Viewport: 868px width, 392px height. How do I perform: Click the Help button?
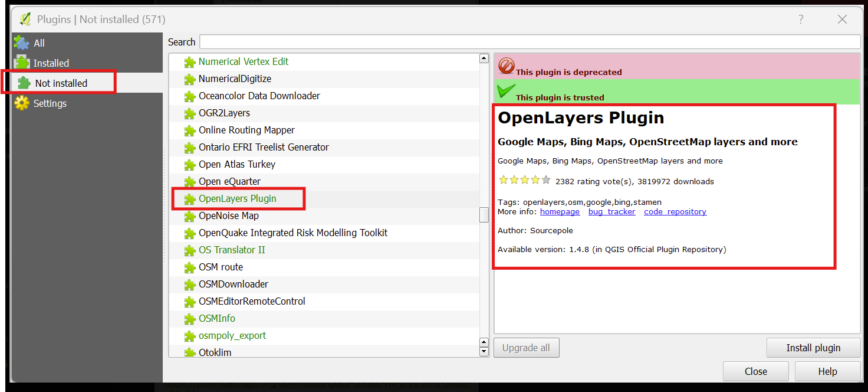pyautogui.click(x=827, y=371)
